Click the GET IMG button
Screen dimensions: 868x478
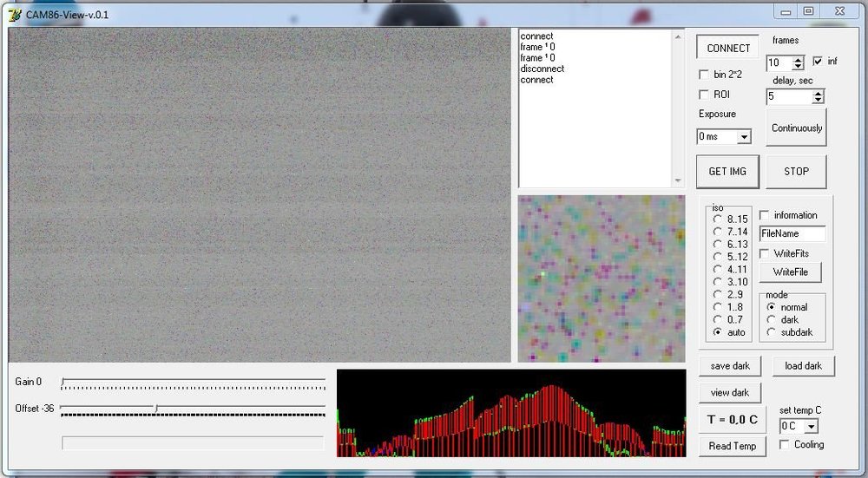[x=727, y=172]
